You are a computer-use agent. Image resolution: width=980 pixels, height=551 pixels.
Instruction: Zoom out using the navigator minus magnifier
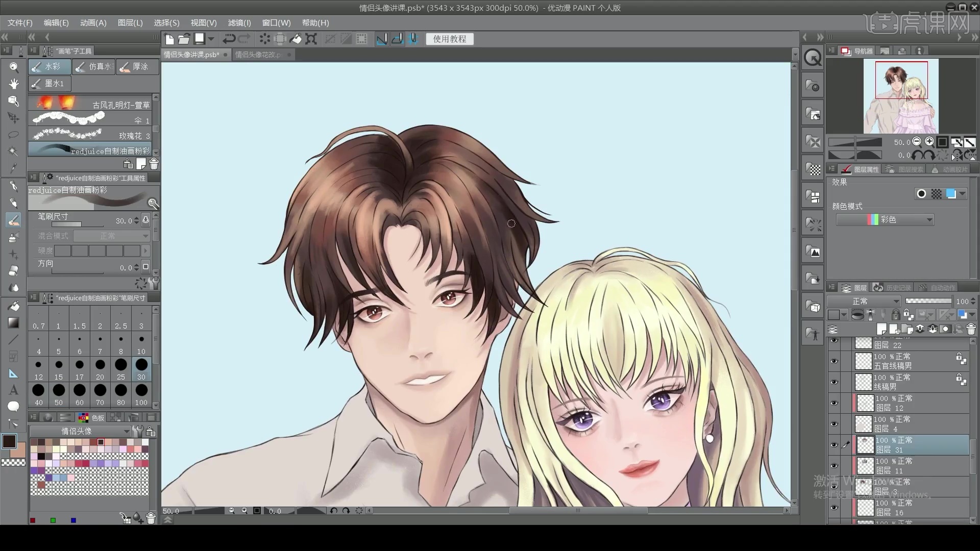tap(917, 142)
